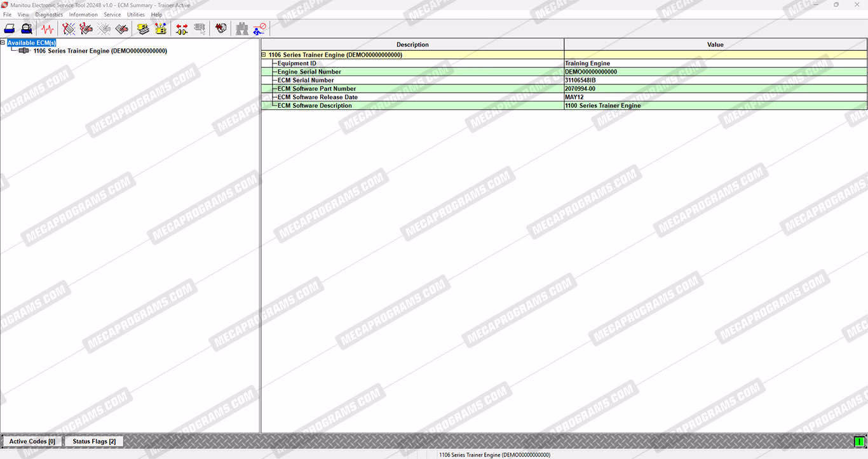Open the Utilities menu
868x459 pixels.
(x=136, y=15)
